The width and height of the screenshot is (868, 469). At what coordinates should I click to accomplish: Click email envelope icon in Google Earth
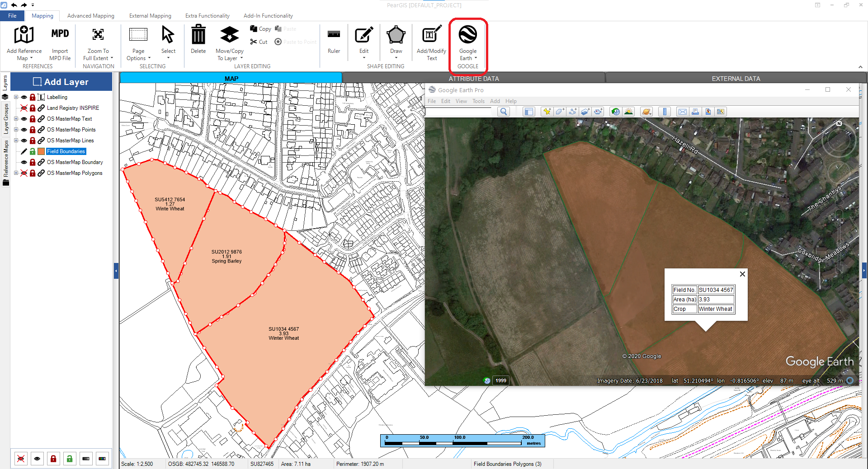click(683, 112)
